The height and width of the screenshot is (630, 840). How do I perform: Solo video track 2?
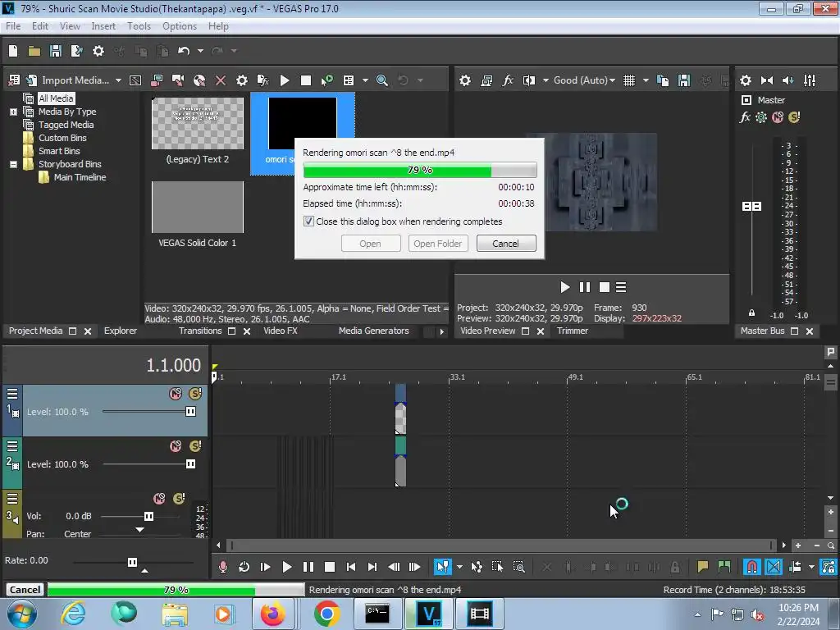tap(195, 446)
